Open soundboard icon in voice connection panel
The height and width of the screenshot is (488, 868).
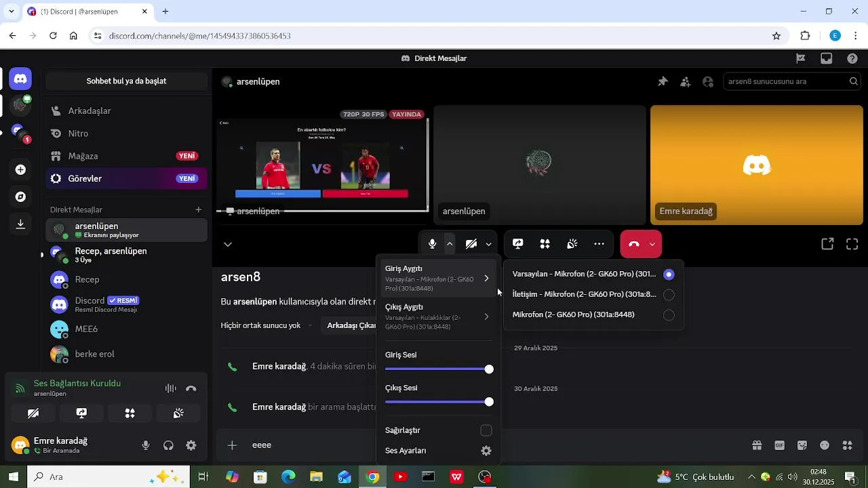pyautogui.click(x=178, y=413)
